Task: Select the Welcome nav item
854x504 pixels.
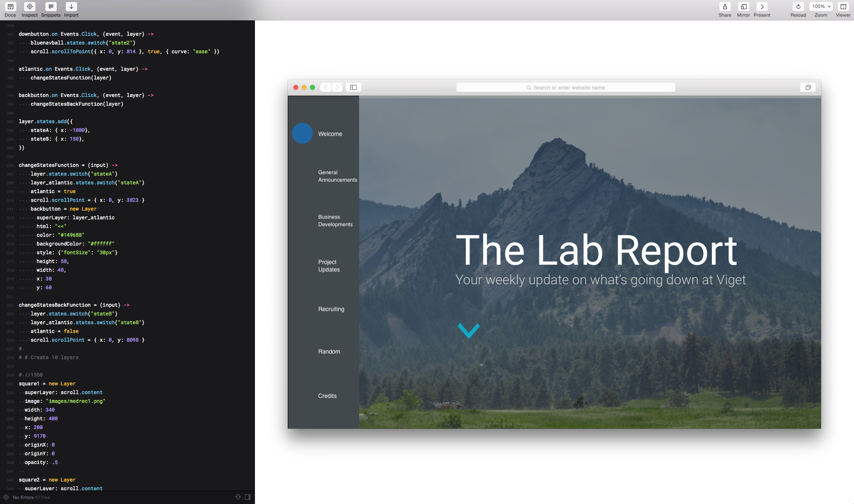Action: pos(330,134)
